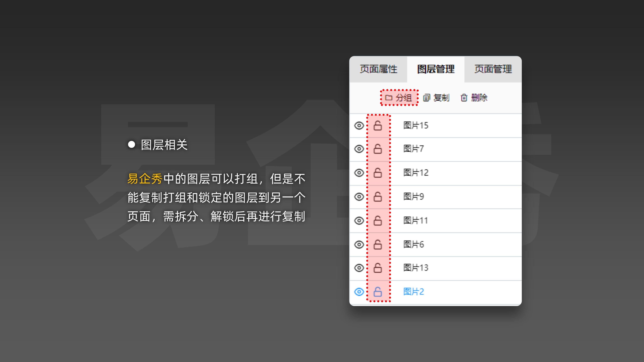Hide the selected 图片2 layer
This screenshot has width=644, height=362.
pyautogui.click(x=359, y=292)
